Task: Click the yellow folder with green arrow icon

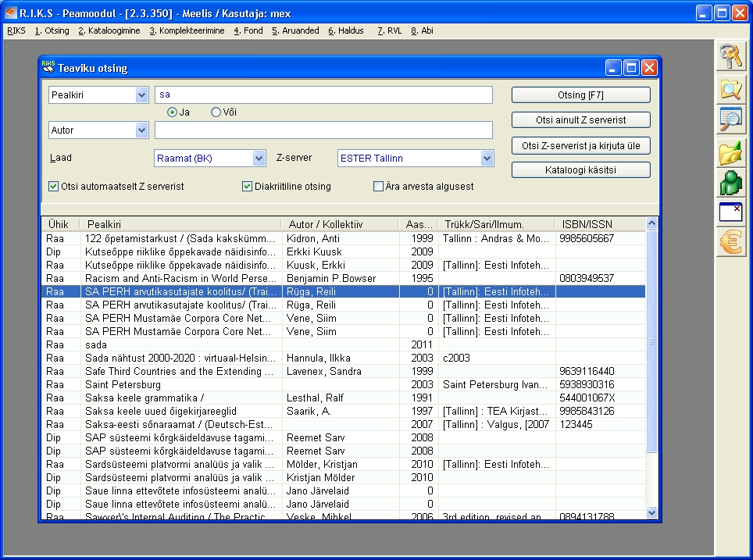Action: point(732,152)
